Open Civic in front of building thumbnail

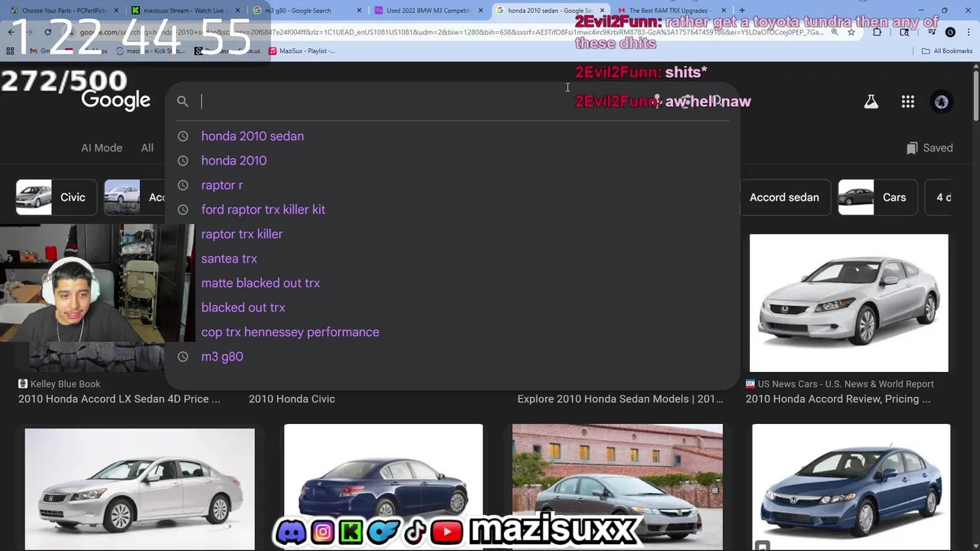pyautogui.click(x=617, y=487)
